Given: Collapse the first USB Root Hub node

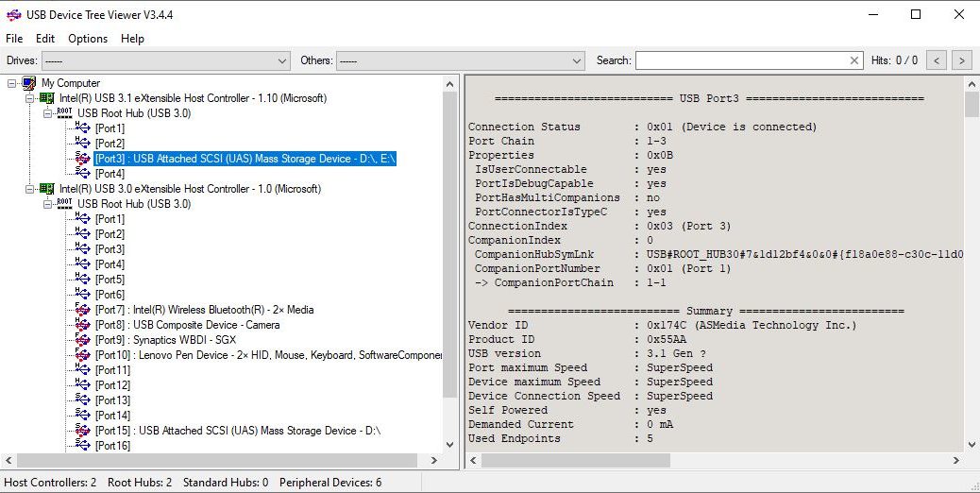Looking at the screenshot, I should tap(47, 113).
